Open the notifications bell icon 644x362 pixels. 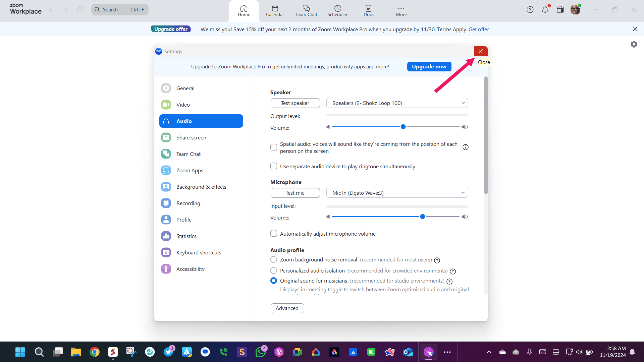coord(545,10)
